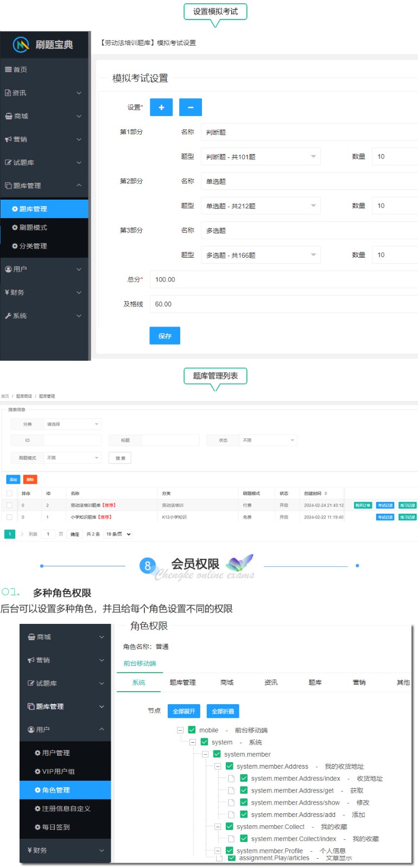Click the blue plus add-section button
Viewport: 418px width, 868px height.
coord(161,107)
